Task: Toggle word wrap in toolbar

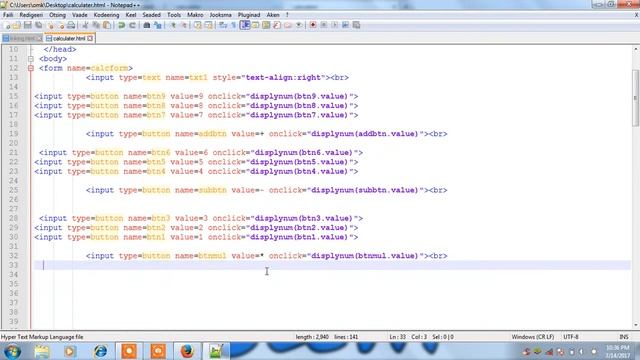Action: [x=223, y=25]
